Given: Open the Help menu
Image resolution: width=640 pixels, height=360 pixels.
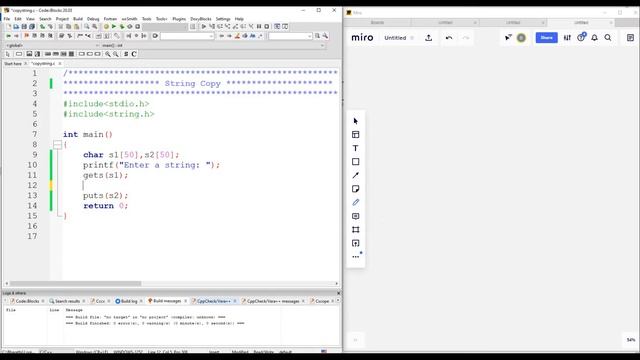Looking at the screenshot, I should tap(239, 19).
